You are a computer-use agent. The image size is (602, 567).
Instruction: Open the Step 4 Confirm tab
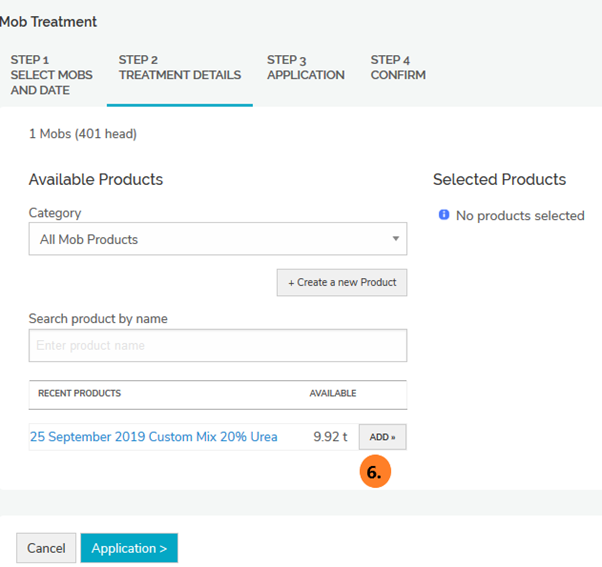[397, 68]
